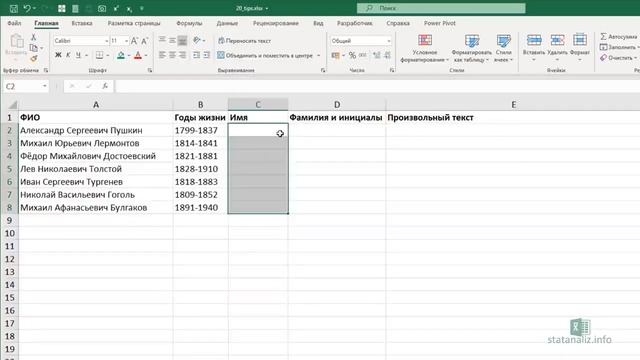Click the decrease decimal icon
Image resolution: width=640 pixels, height=360 pixels.
387,55
